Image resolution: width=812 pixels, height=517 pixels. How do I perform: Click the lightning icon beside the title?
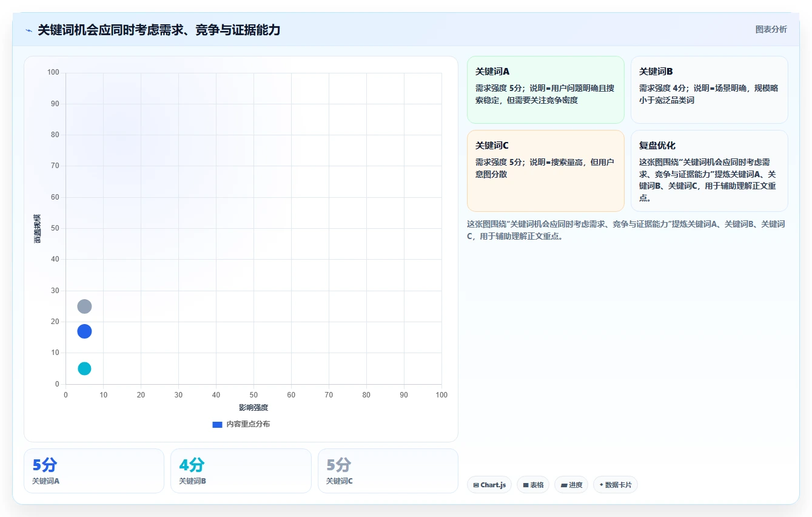click(29, 30)
